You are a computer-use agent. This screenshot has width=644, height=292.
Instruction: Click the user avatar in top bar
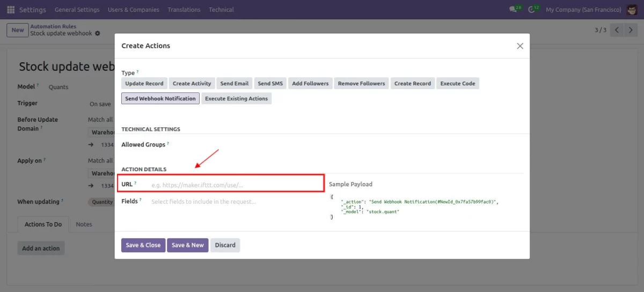tap(632, 10)
